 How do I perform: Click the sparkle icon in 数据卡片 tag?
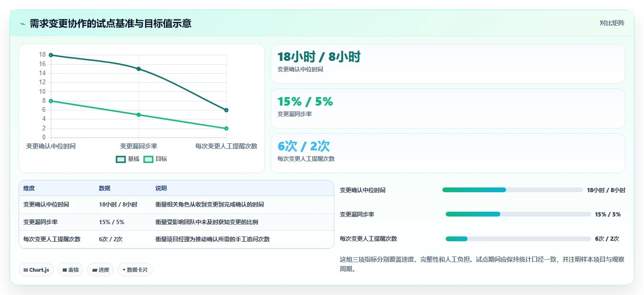(x=124, y=270)
